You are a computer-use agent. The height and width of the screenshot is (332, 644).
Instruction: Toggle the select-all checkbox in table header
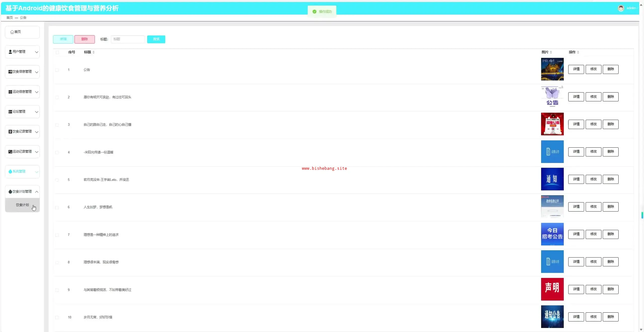pos(57,52)
